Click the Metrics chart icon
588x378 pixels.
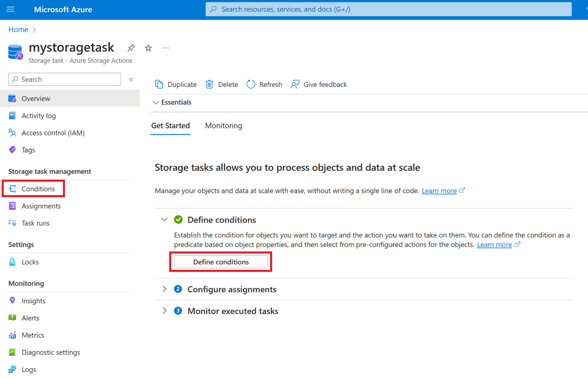coord(12,335)
